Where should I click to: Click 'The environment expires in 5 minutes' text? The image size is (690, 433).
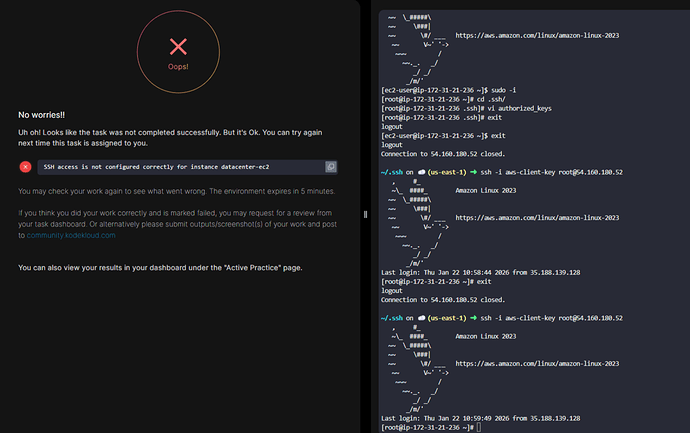click(x=272, y=191)
